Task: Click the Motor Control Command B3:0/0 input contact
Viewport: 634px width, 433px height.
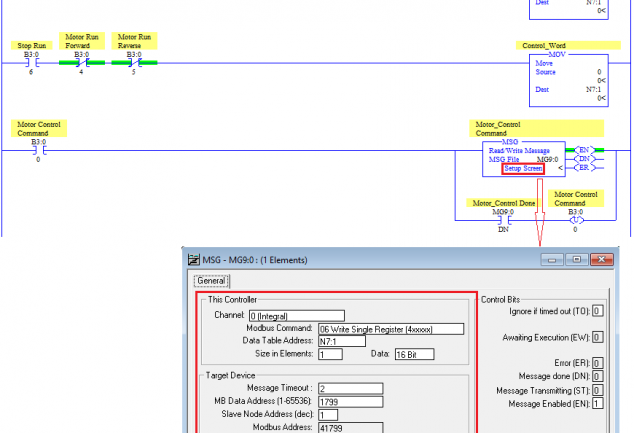Action: pos(39,150)
